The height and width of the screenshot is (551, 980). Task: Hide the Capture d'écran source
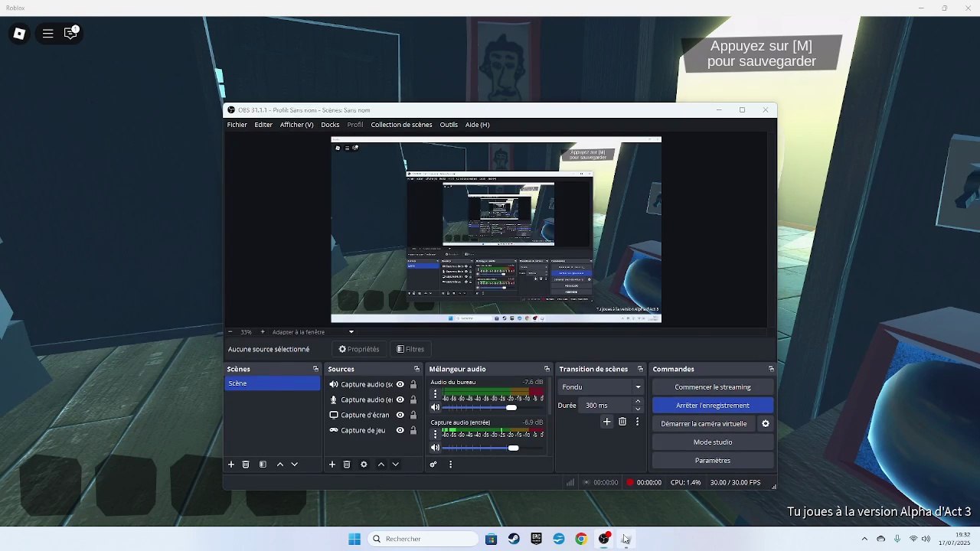(400, 415)
